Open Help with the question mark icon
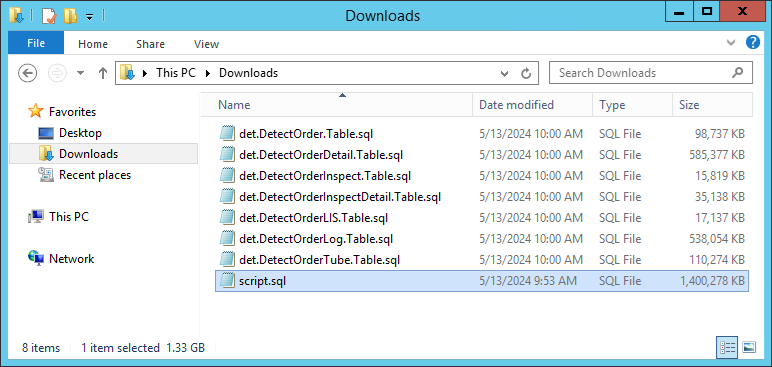The width and height of the screenshot is (772, 367). click(753, 42)
